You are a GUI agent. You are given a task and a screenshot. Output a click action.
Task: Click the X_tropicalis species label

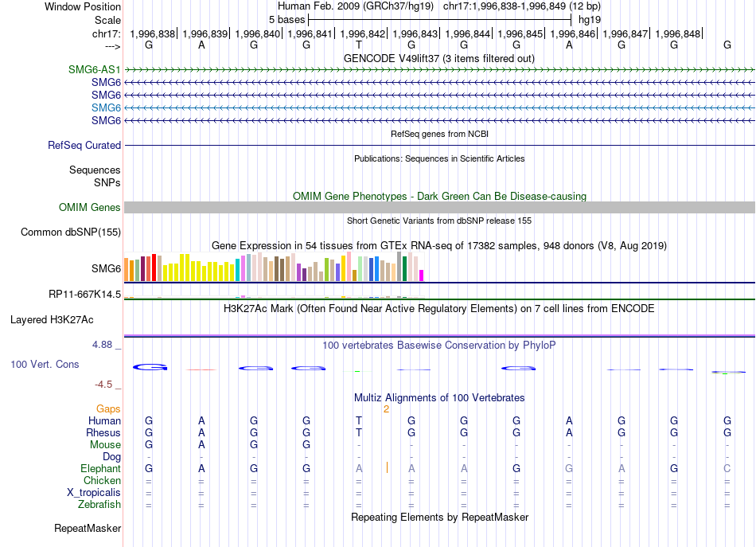(94, 493)
